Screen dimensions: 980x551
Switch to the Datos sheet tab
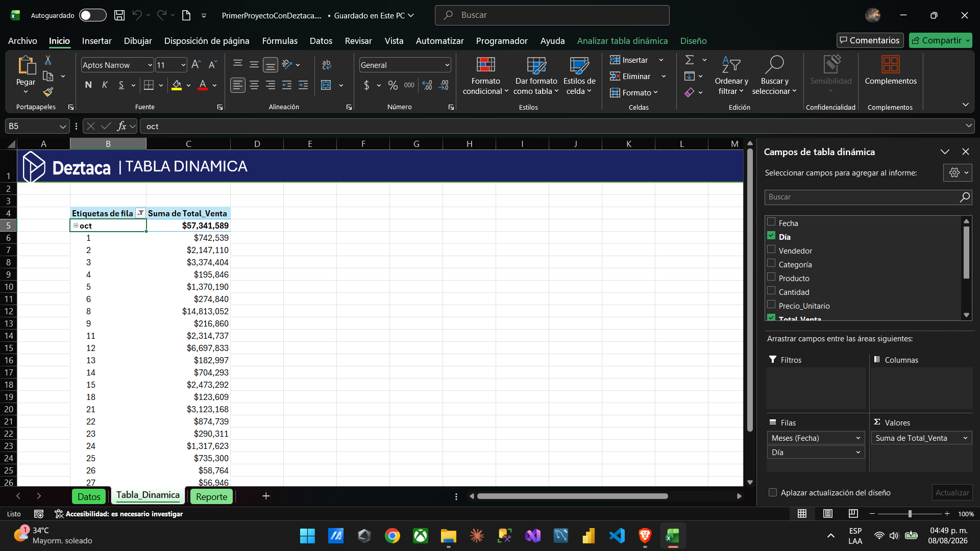(89, 496)
